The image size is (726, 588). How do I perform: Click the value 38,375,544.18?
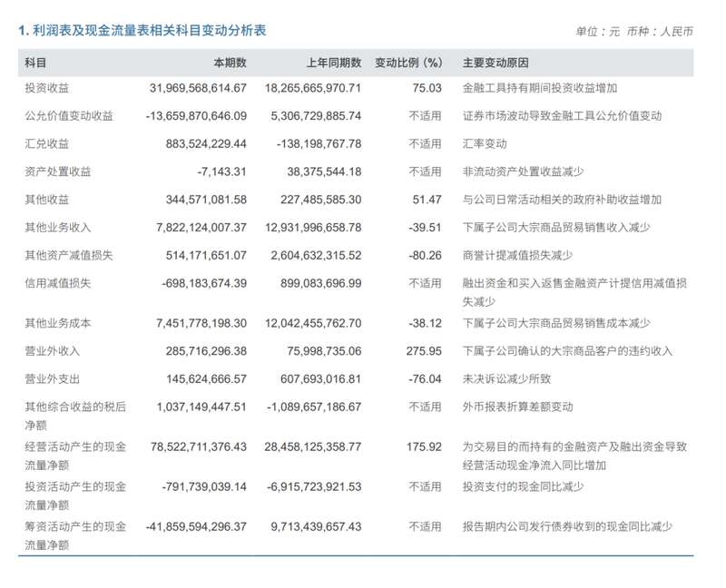coord(324,171)
